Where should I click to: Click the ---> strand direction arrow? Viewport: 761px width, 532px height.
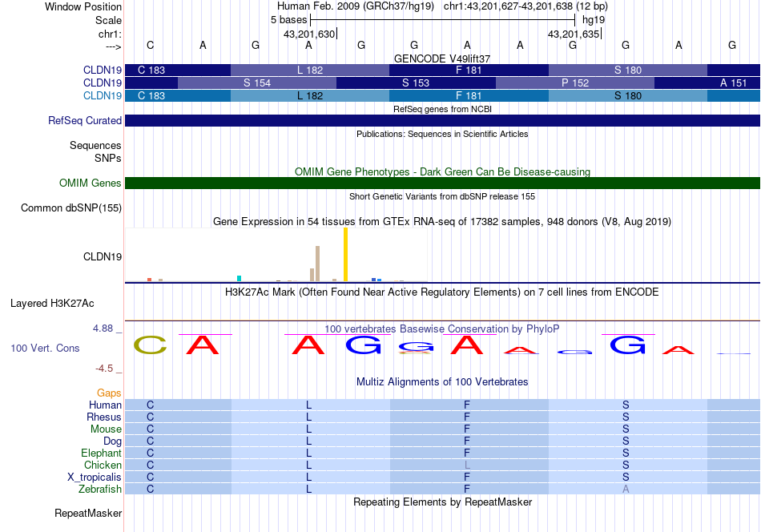coord(113,46)
